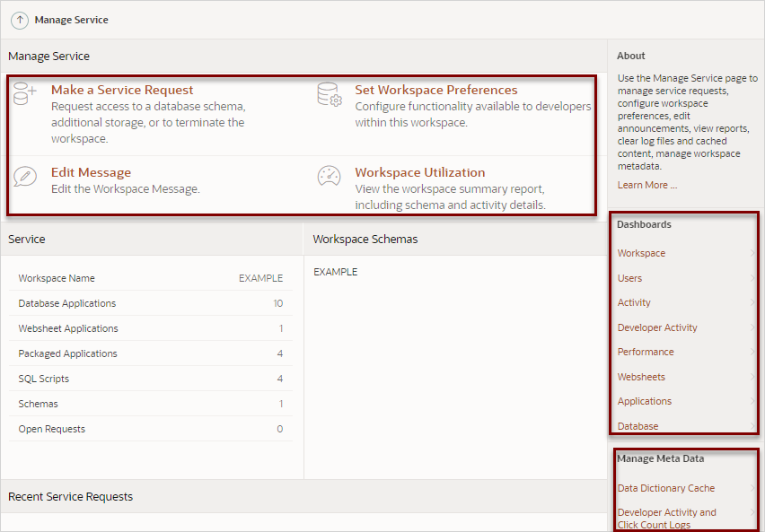
Task: Click the Dashboards section heading
Action: pos(644,224)
